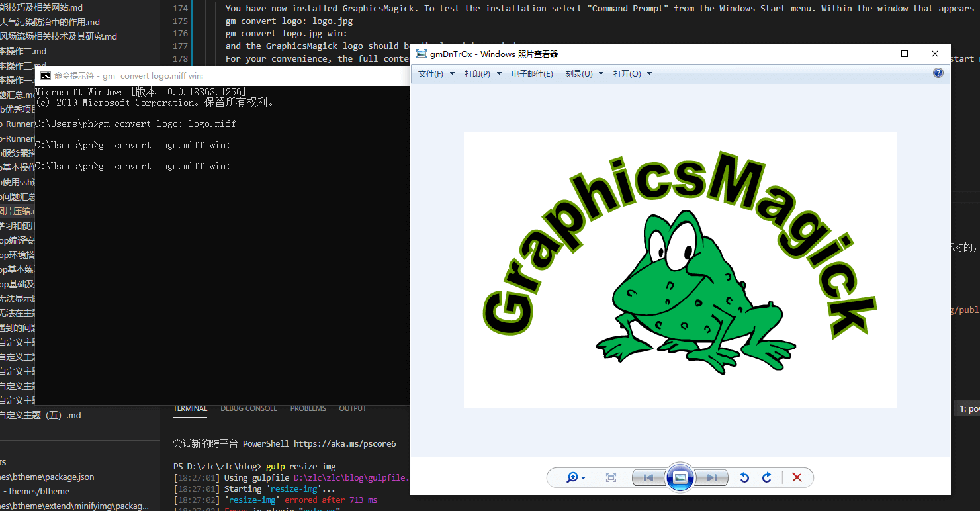
Task: Go to the previous image
Action: tap(648, 477)
